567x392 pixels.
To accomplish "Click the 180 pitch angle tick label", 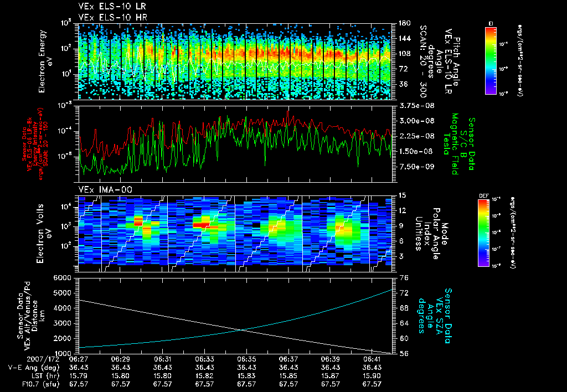I will [x=404, y=23].
